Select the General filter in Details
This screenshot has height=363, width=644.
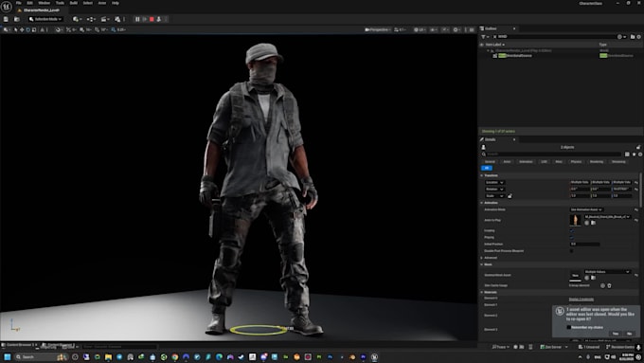(490, 161)
